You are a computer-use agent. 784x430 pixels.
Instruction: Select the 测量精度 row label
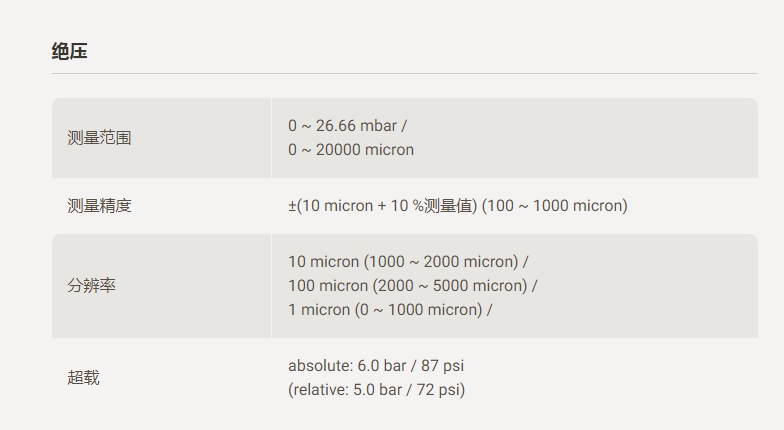click(99, 206)
